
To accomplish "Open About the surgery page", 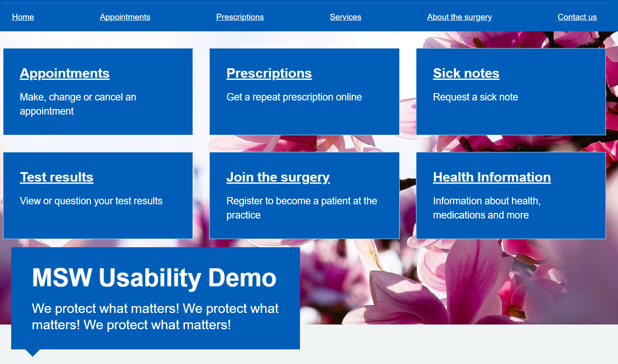I will tap(459, 17).
